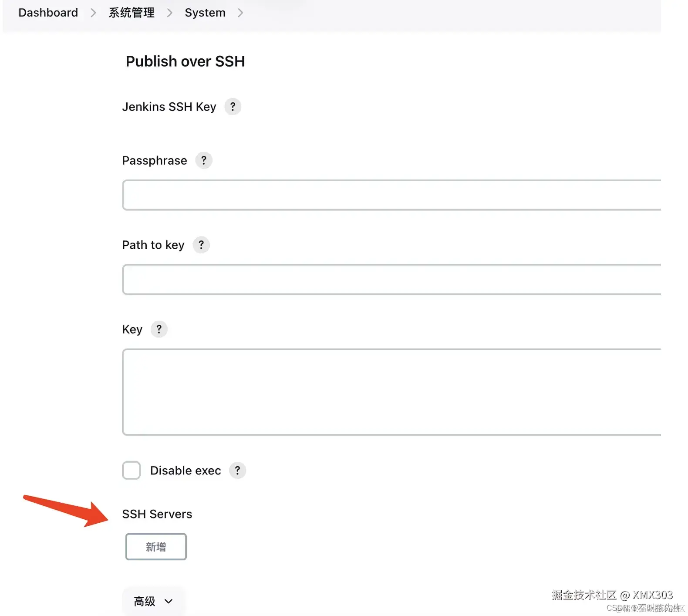This screenshot has height=616, width=688.
Task: Open dropdown chevron after System breadcrumb
Action: [x=240, y=13]
